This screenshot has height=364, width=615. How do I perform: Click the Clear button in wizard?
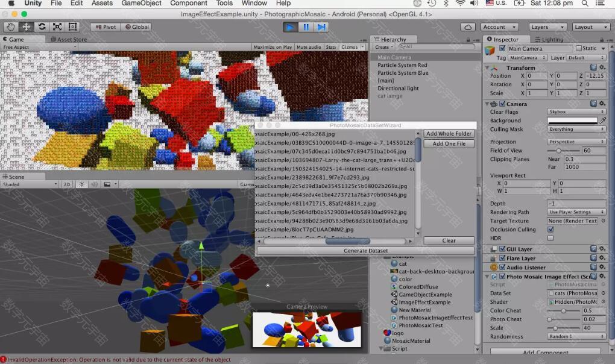tap(449, 240)
